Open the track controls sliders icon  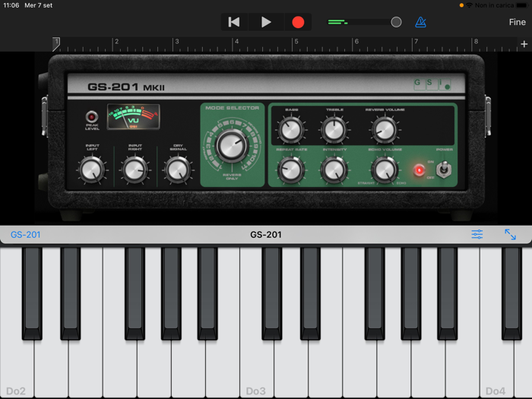pos(477,234)
